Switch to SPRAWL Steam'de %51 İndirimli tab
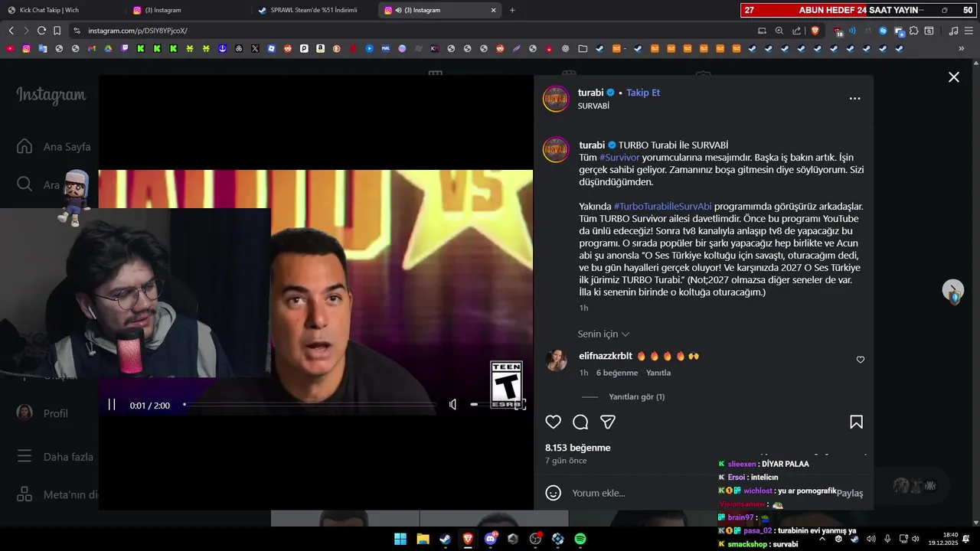This screenshot has height=551, width=980. pos(314,10)
